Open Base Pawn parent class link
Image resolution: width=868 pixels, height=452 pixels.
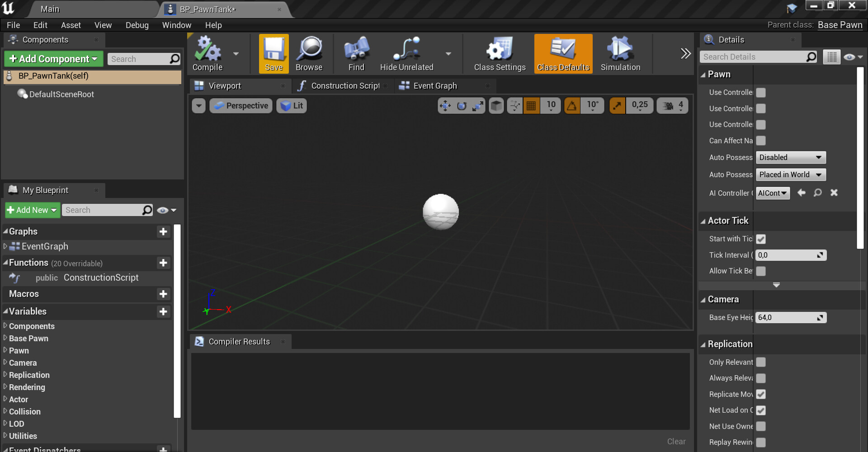[x=840, y=25]
